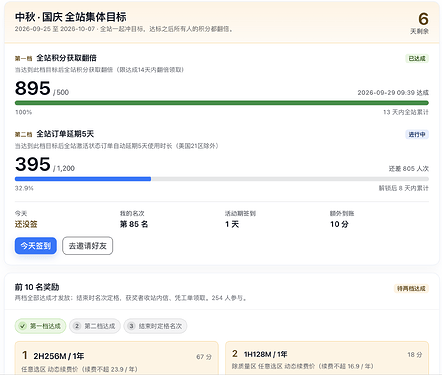Viewport: 442px width, 375px height.
Task: Click the heading 全站积分获取翻倍
Action: pos(66,58)
